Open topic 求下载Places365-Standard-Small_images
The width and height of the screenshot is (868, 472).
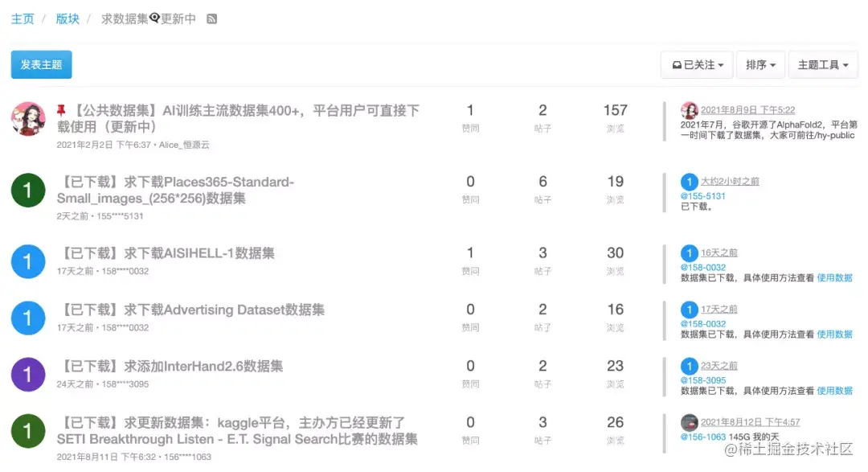(175, 190)
